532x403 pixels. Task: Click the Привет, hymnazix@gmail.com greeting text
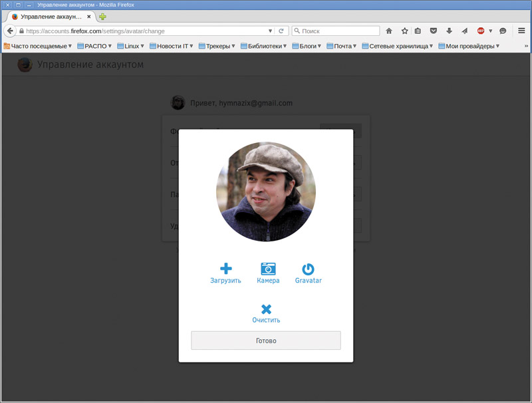point(241,103)
